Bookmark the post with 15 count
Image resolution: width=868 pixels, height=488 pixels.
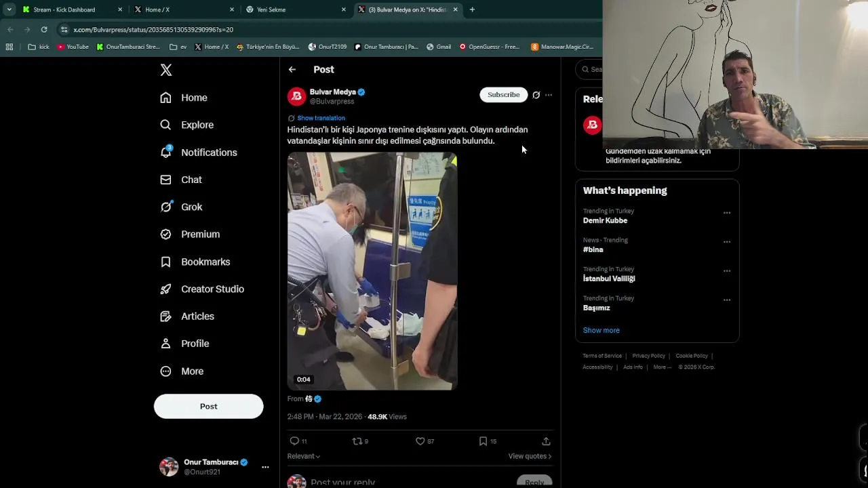(483, 441)
